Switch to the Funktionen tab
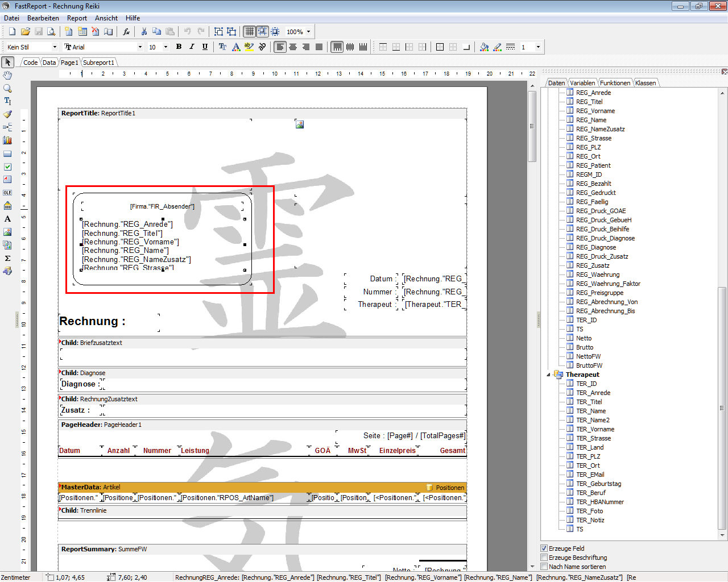Viewport: 728px width, 582px height. click(x=615, y=83)
